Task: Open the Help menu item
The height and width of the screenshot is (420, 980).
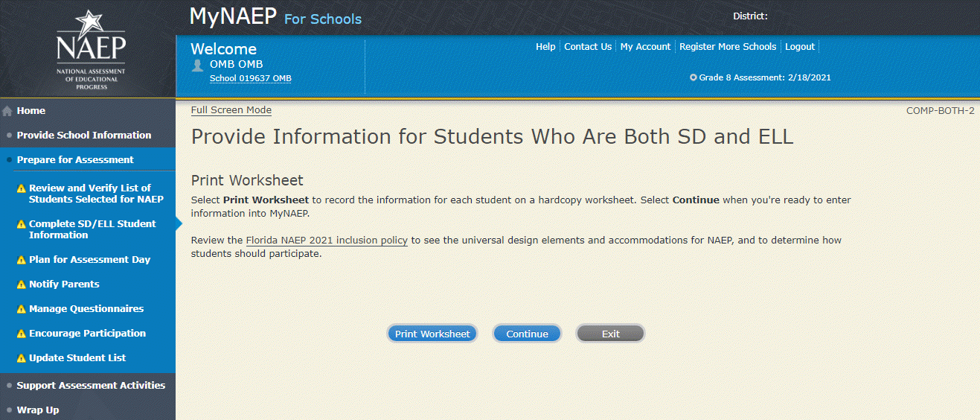Action: tap(545, 47)
